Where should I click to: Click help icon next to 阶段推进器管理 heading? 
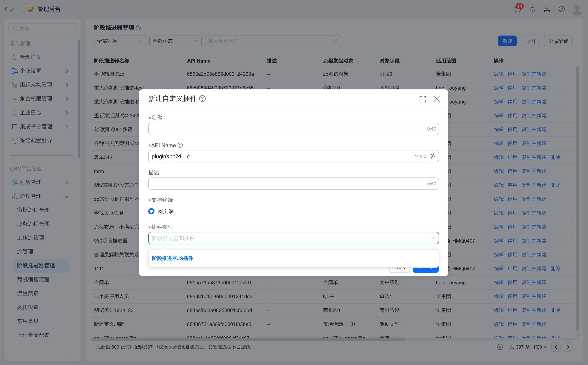click(x=138, y=28)
